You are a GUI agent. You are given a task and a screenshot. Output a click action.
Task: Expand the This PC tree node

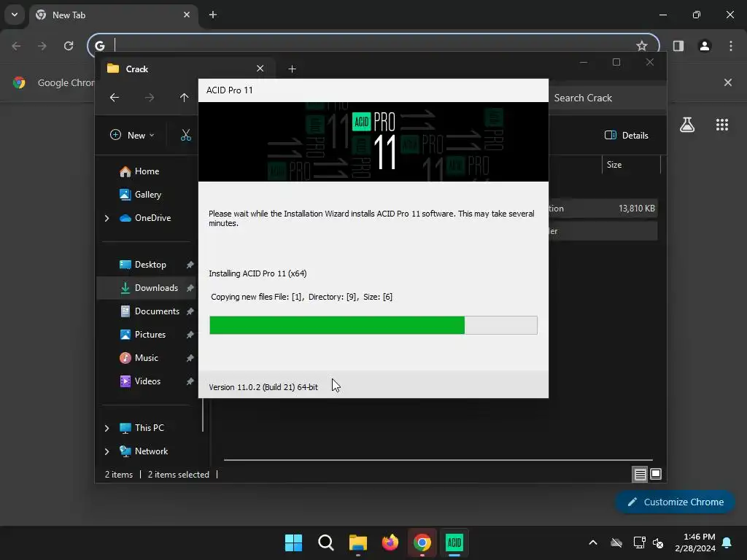107,428
